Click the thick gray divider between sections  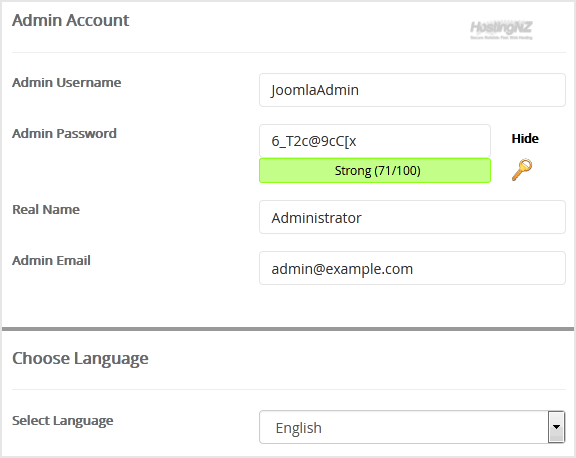(x=288, y=329)
